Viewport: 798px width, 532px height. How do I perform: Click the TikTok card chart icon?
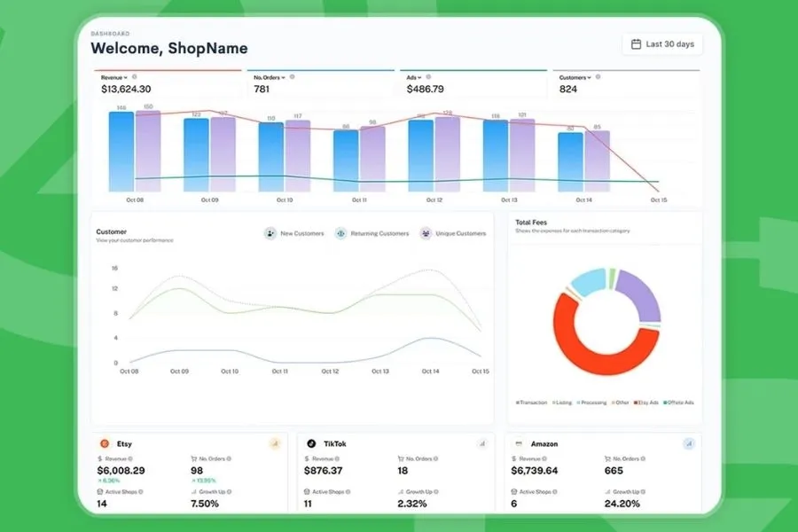pos(482,443)
